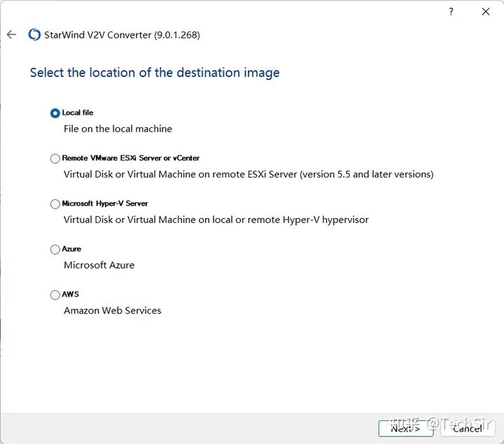Pick the Azure destination radio button
This screenshot has height=444, width=504.
(55, 250)
